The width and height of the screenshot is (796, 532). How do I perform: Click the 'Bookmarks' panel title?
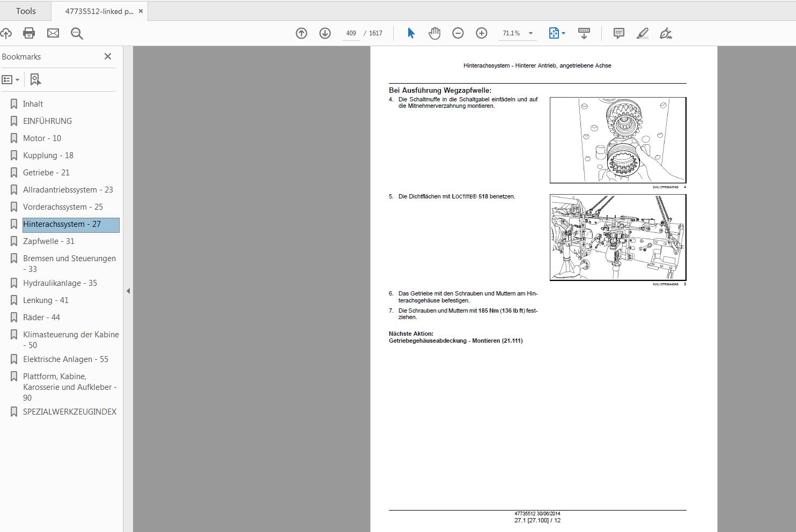21,57
